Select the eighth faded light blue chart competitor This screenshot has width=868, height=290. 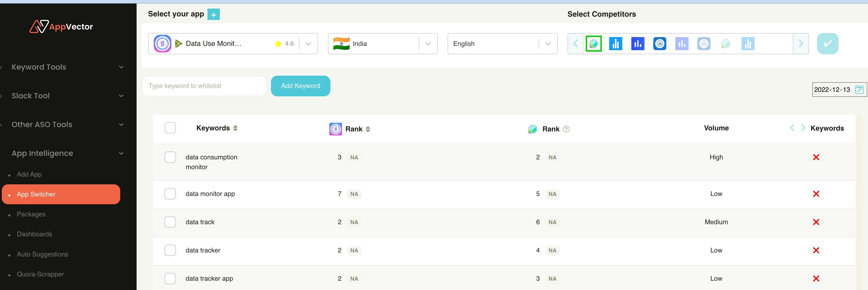pos(748,44)
